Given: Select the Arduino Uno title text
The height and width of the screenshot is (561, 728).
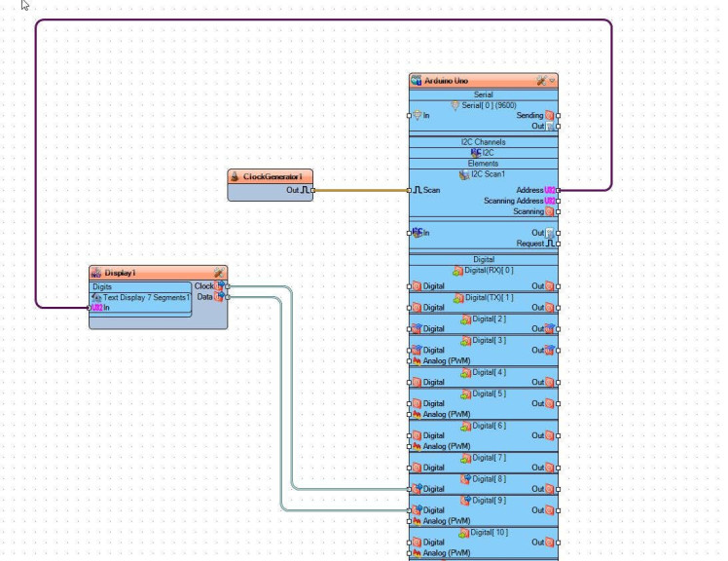Looking at the screenshot, I should pyautogui.click(x=446, y=81).
